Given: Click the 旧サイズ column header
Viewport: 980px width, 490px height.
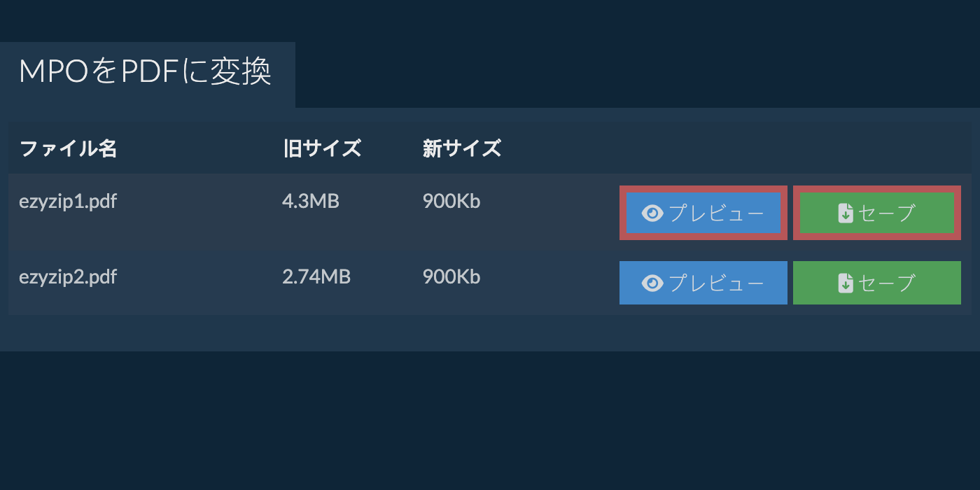Looking at the screenshot, I should [321, 148].
